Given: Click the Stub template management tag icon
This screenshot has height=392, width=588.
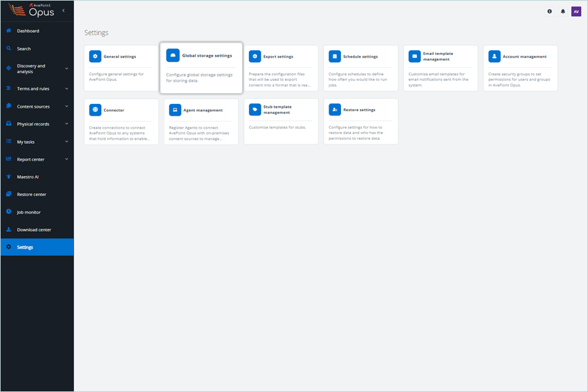Looking at the screenshot, I should (255, 110).
